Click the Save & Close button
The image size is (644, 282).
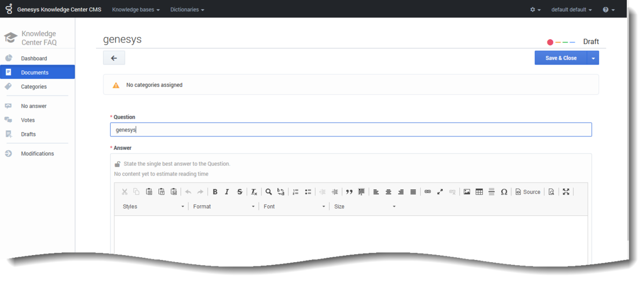coord(561,58)
